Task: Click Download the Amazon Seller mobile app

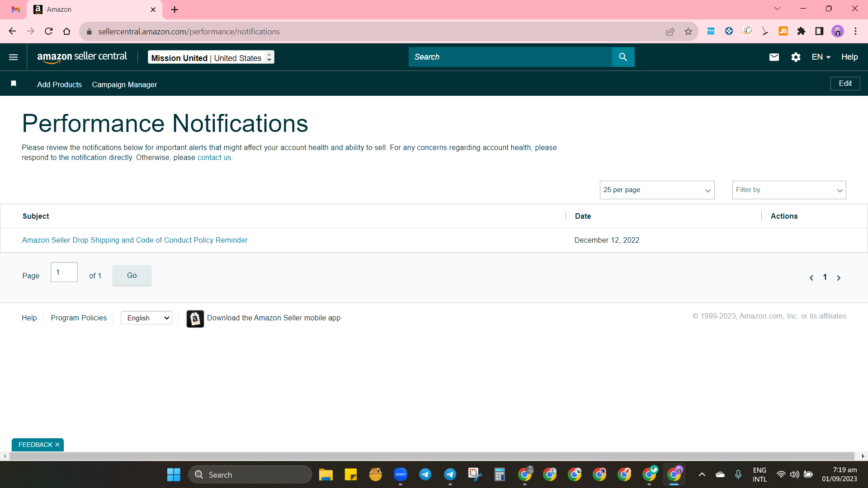Action: point(274,318)
